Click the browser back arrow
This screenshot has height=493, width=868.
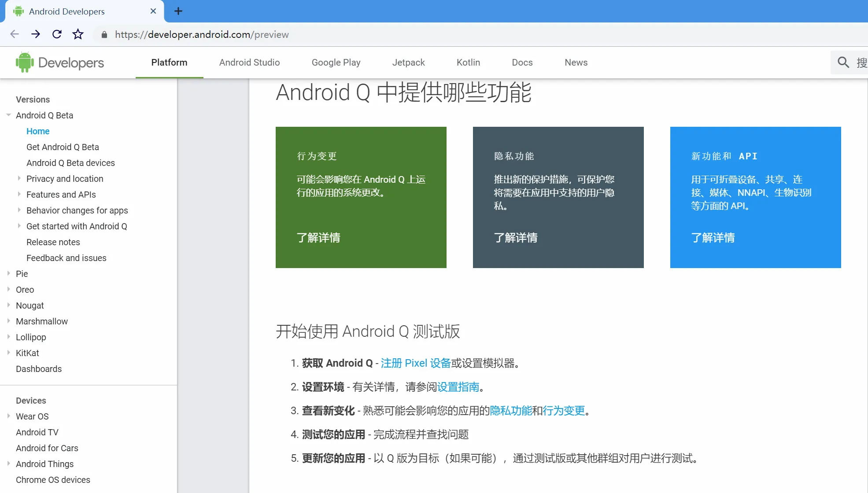[15, 34]
